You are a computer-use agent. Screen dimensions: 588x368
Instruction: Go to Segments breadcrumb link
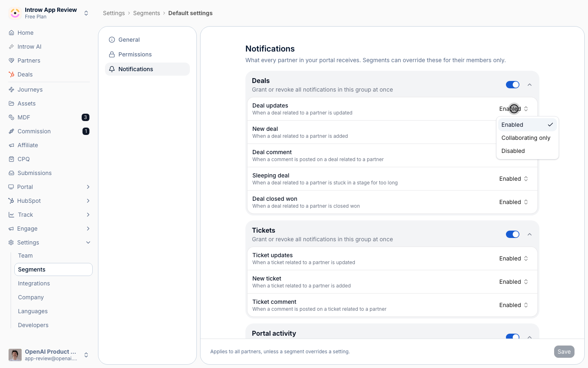[147, 13]
